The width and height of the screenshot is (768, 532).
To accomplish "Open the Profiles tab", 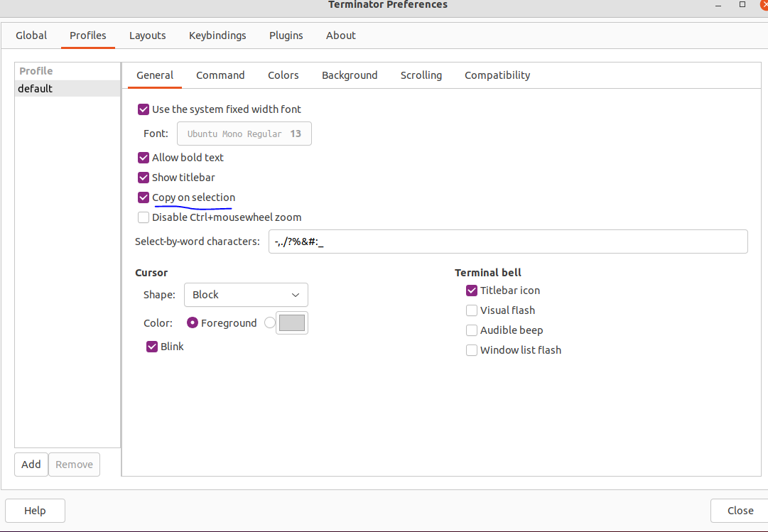I will pyautogui.click(x=87, y=36).
